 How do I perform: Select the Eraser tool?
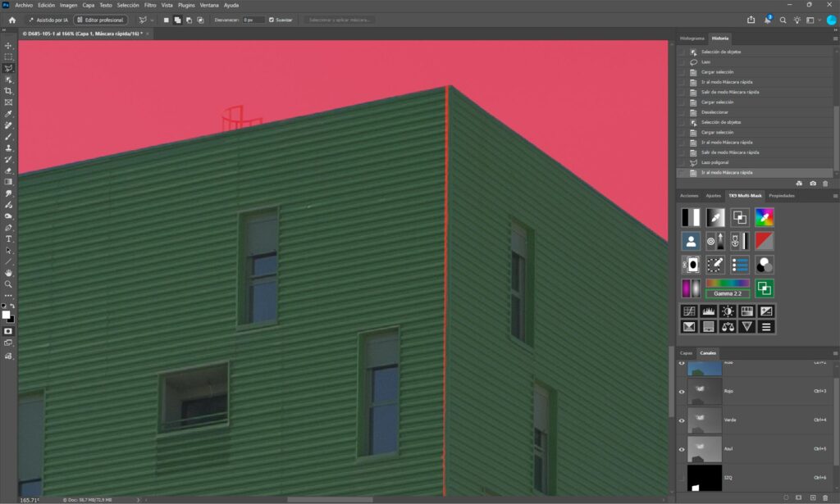(x=8, y=170)
